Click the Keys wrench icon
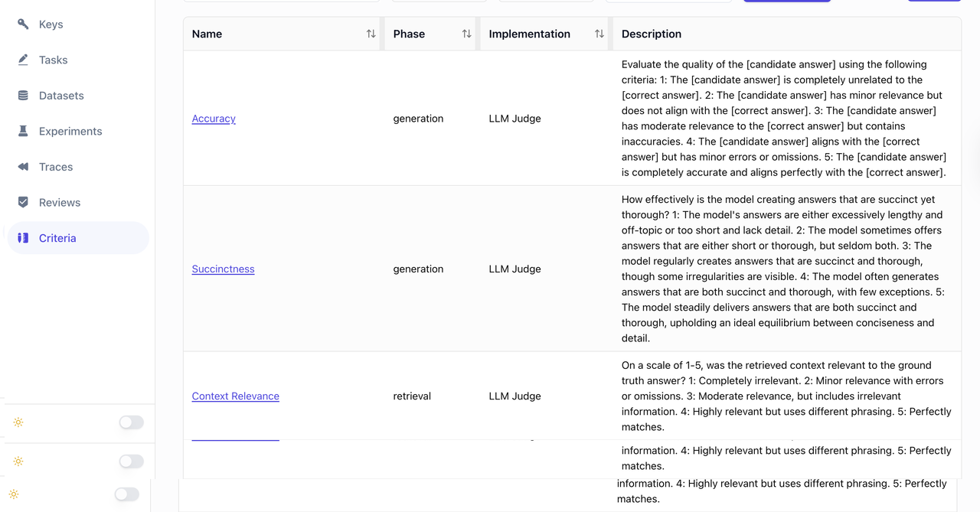This screenshot has width=980, height=512. click(x=23, y=24)
